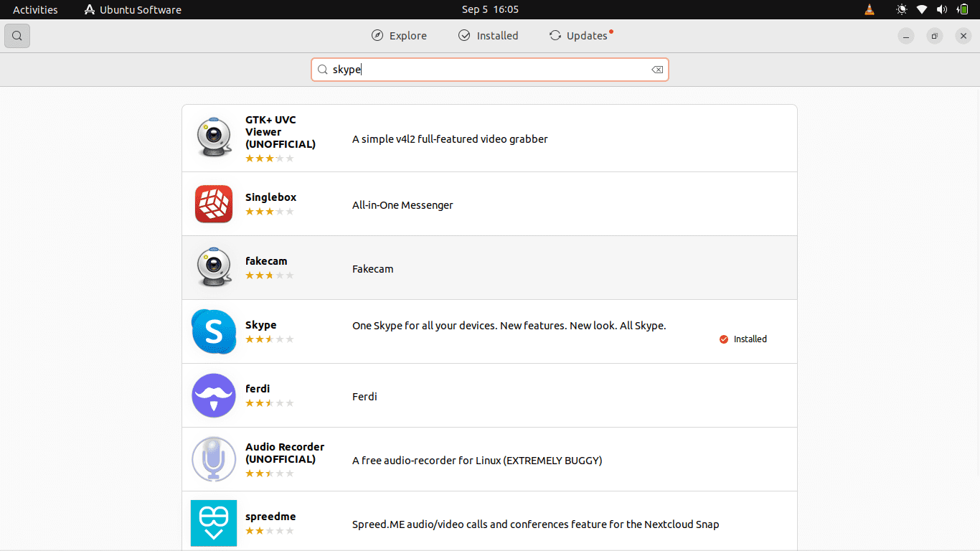Click the star rating under spreedme
Image resolution: width=980 pixels, height=551 pixels.
[270, 531]
